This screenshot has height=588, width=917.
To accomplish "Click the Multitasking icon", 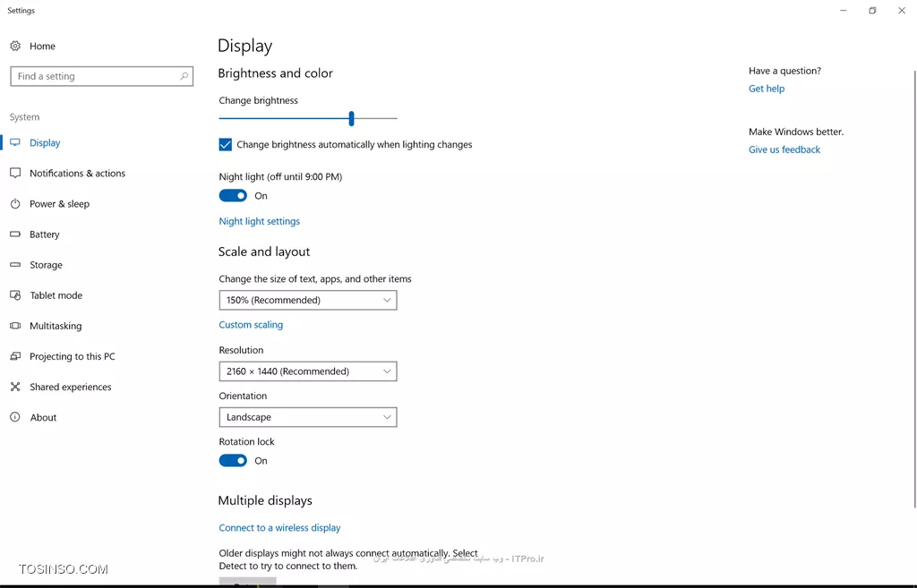I will 15,326.
